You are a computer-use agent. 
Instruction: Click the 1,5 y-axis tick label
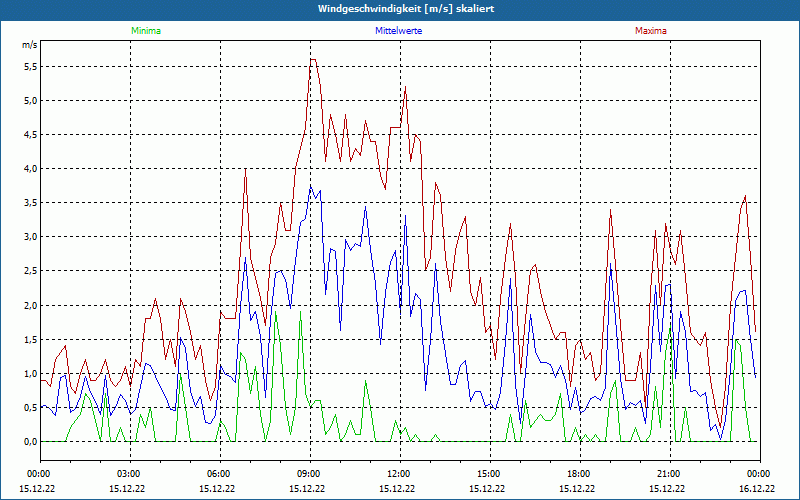(x=30, y=339)
